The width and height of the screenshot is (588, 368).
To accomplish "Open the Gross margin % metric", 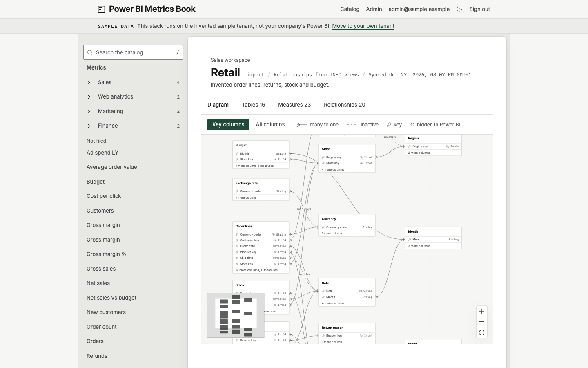I will click(107, 254).
